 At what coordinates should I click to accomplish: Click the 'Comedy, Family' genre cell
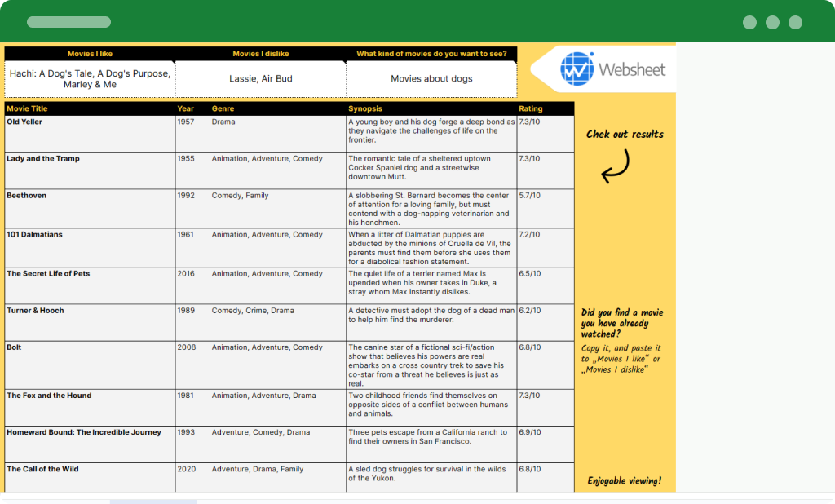tap(278, 209)
